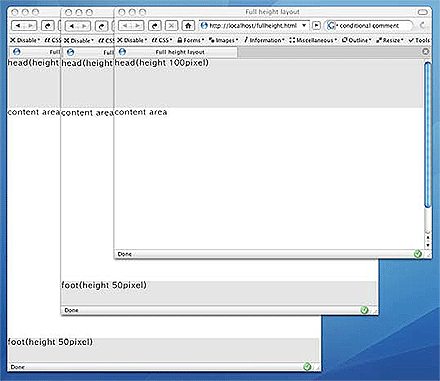Open the Outline menu in toolbar
The height and width of the screenshot is (381, 440).
tap(357, 40)
